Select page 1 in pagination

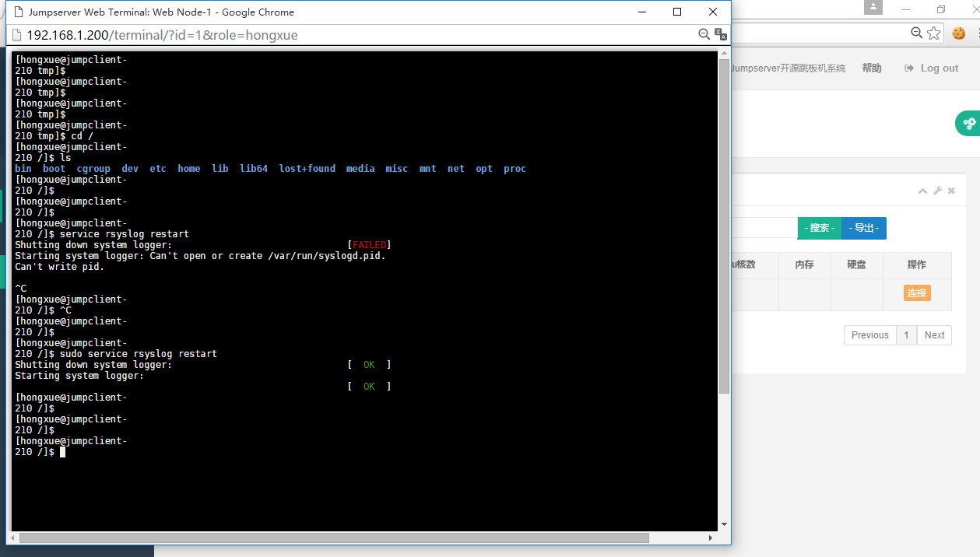coord(906,335)
